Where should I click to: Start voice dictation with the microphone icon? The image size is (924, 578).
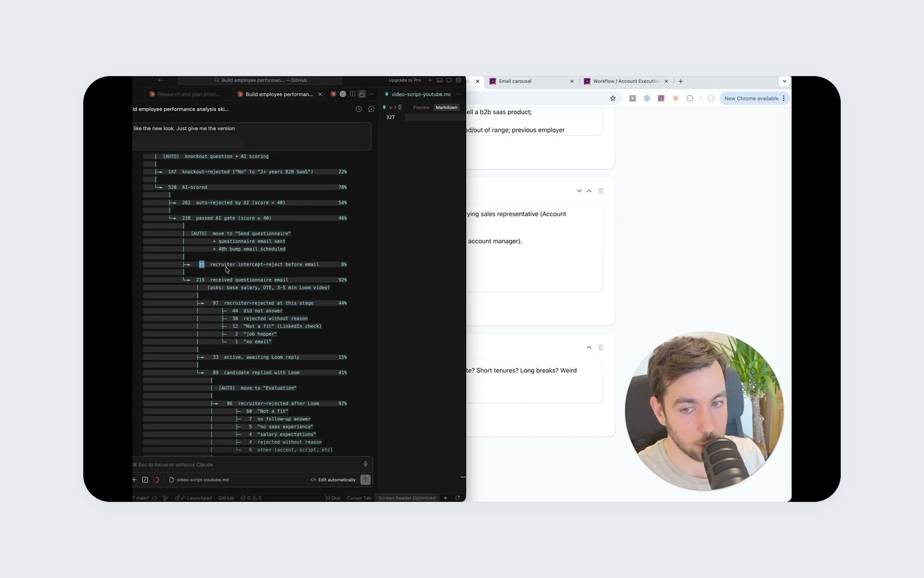(365, 464)
